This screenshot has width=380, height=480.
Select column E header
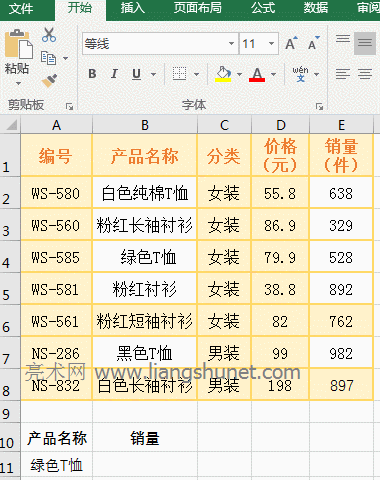(341, 125)
